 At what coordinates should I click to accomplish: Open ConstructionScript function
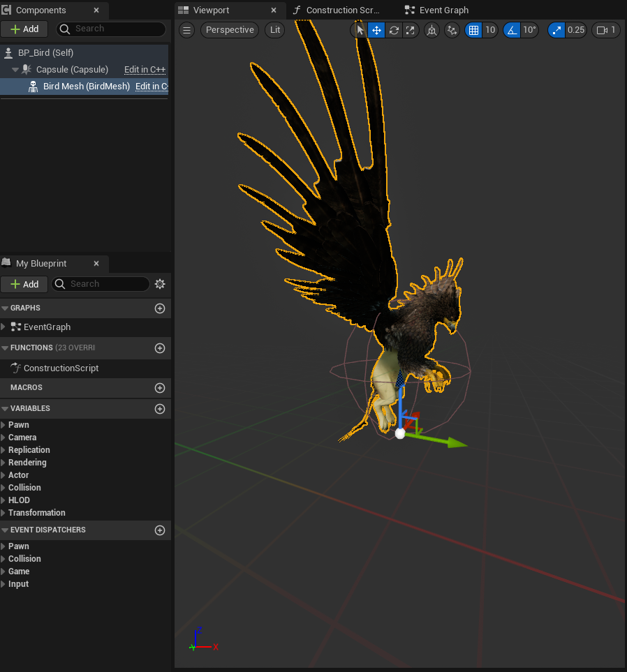tap(61, 368)
